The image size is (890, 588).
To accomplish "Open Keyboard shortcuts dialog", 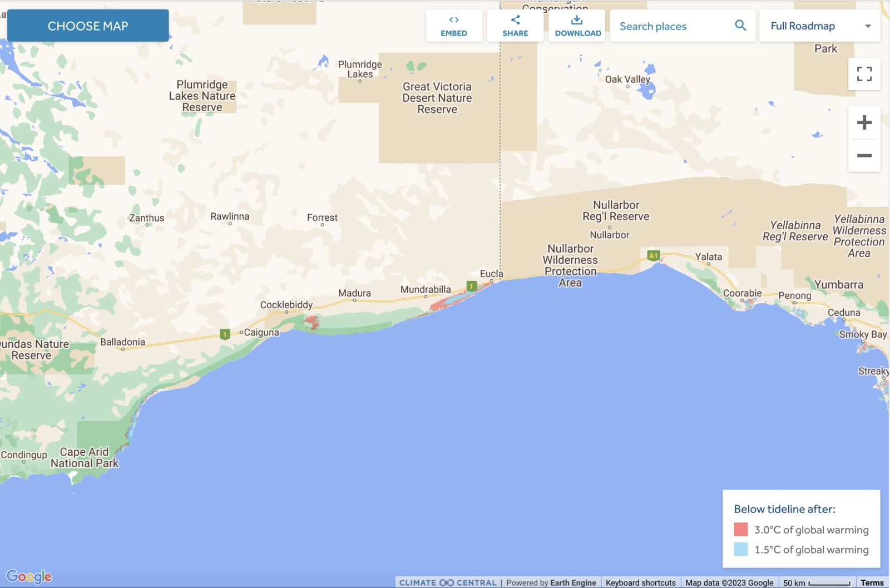I will (641, 582).
